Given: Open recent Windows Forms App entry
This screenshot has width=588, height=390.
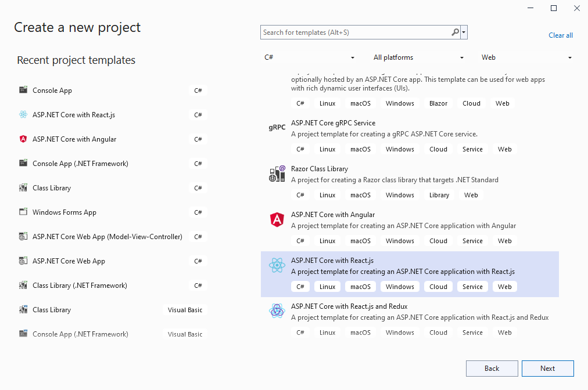Looking at the screenshot, I should point(113,212).
